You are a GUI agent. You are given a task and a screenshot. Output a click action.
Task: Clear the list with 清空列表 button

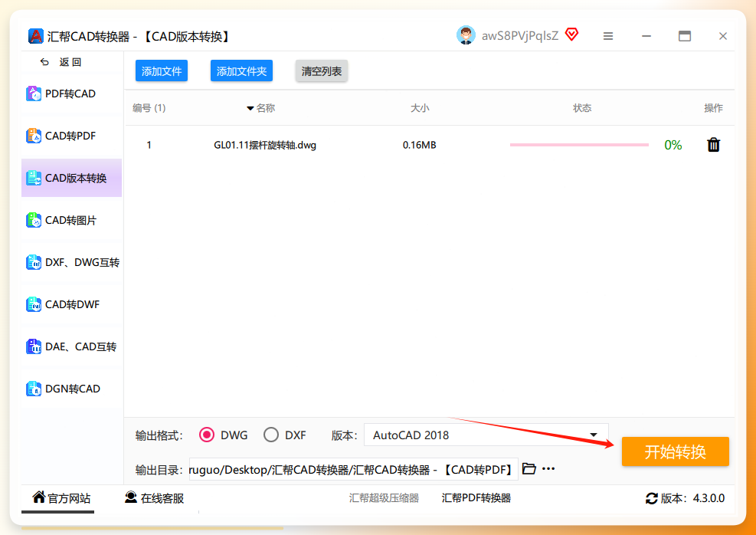click(322, 71)
